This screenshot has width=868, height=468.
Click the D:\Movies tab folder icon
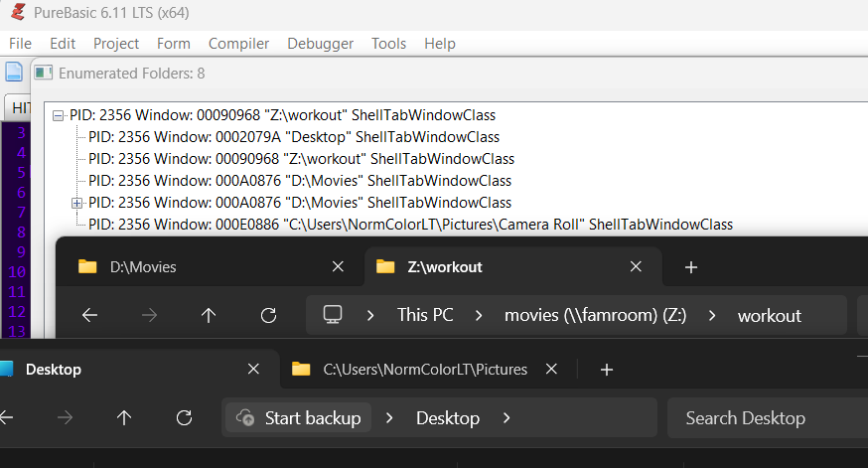click(87, 267)
